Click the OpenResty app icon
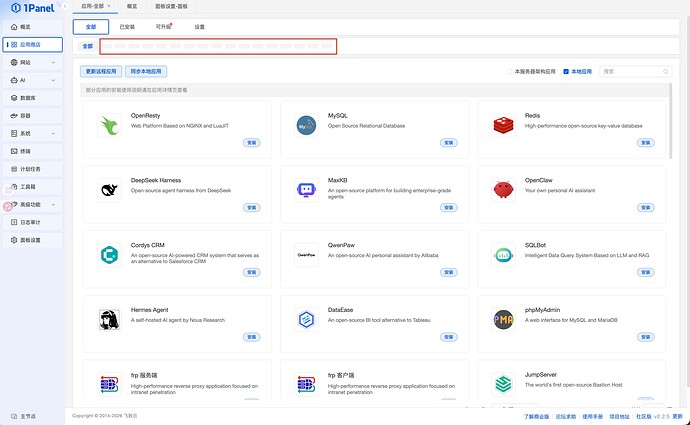Viewport: 690px width, 425px height. pyautogui.click(x=109, y=125)
